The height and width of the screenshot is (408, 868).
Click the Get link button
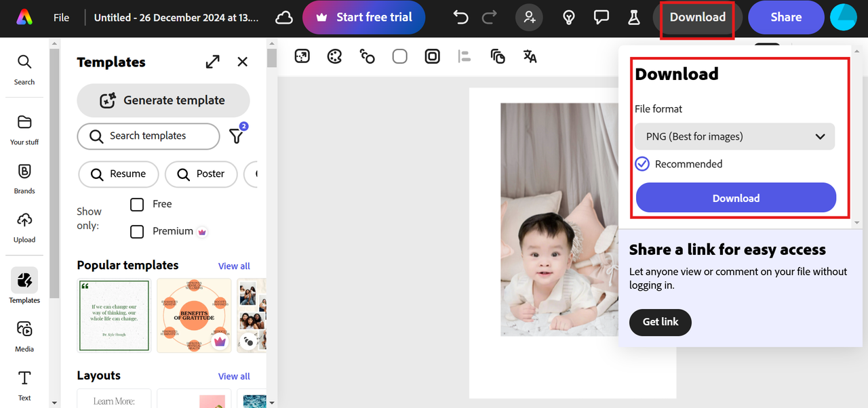pyautogui.click(x=660, y=322)
